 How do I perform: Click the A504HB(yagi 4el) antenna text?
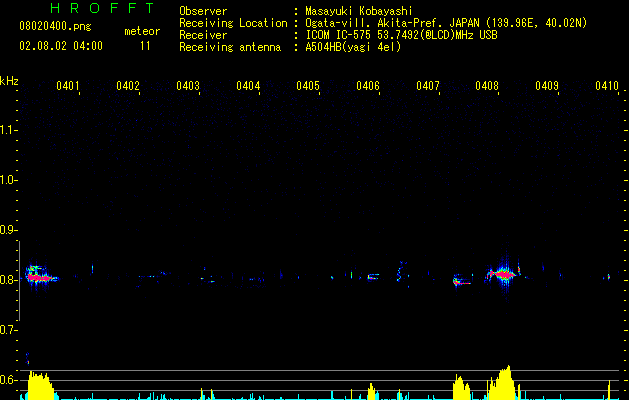(x=353, y=47)
